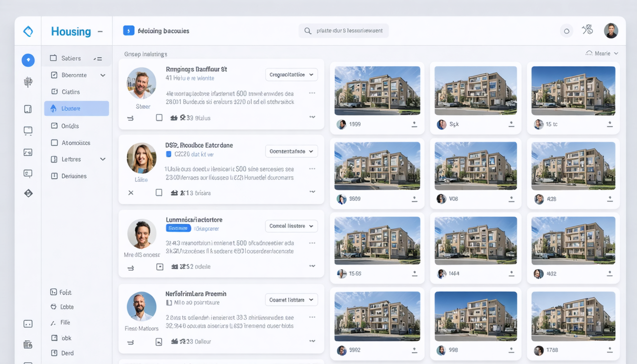Click the download icon on the '1444' card
The height and width of the screenshot is (364, 637).
pyautogui.click(x=511, y=273)
